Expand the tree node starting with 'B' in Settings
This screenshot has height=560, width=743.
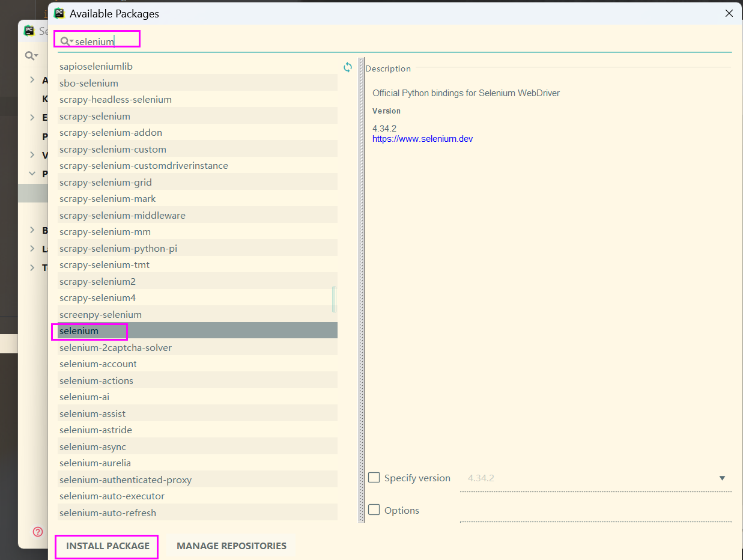[x=32, y=230]
